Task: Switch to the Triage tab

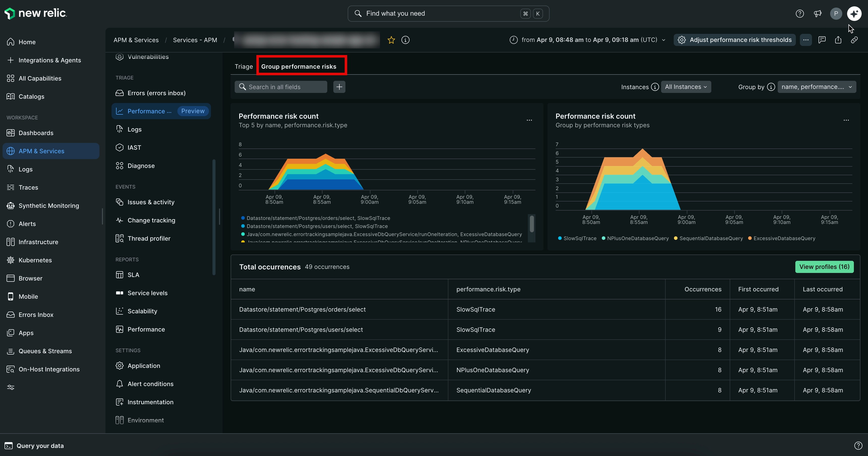Action: [243, 66]
